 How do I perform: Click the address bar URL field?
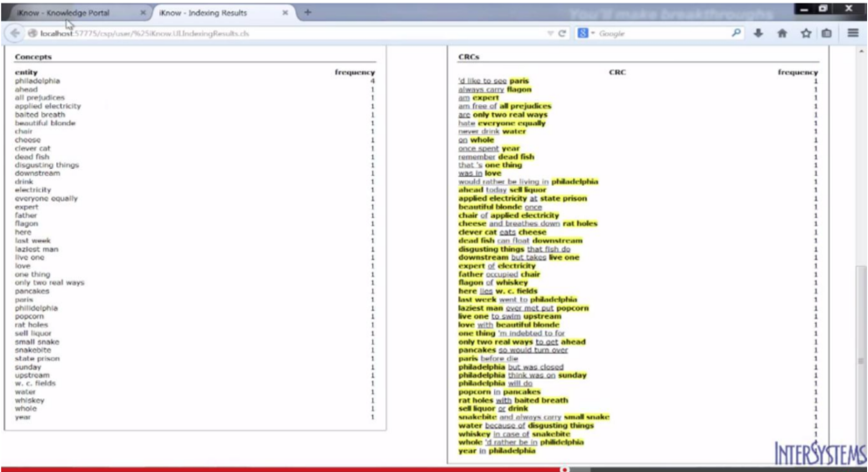click(x=288, y=33)
